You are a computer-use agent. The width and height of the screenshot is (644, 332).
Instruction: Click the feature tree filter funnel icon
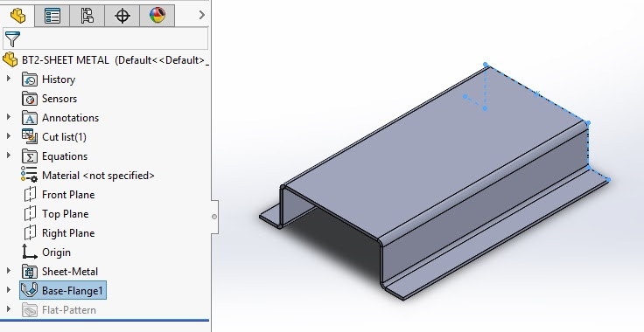tap(12, 39)
